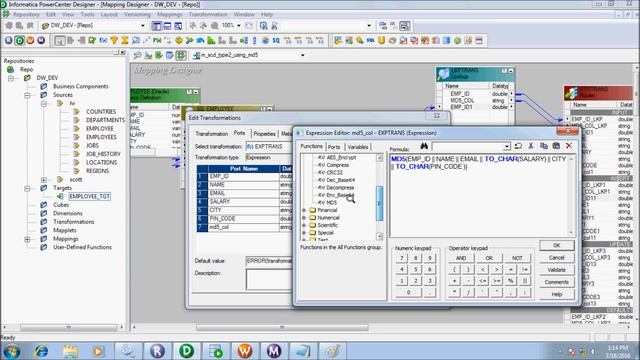
Task: Click the AND operator keypad button
Action: pyautogui.click(x=461, y=258)
